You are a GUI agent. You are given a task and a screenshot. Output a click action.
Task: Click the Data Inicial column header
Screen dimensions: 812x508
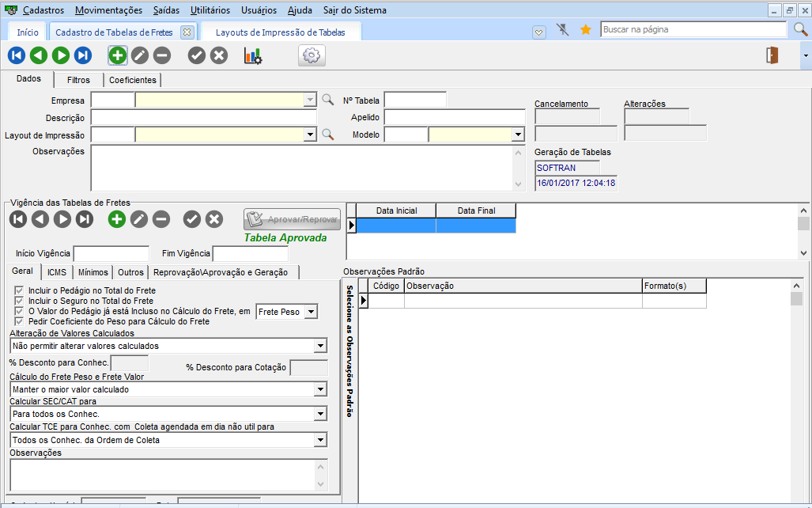point(396,210)
